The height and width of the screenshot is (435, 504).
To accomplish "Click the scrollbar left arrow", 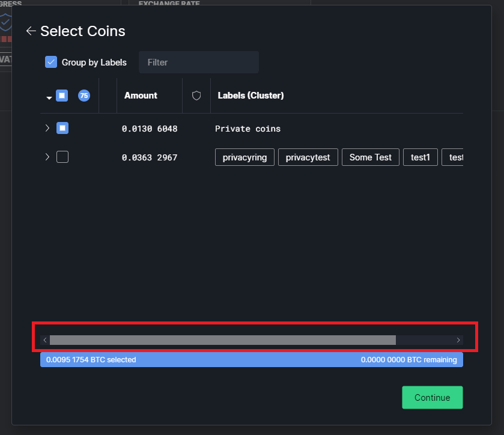I will point(45,340).
